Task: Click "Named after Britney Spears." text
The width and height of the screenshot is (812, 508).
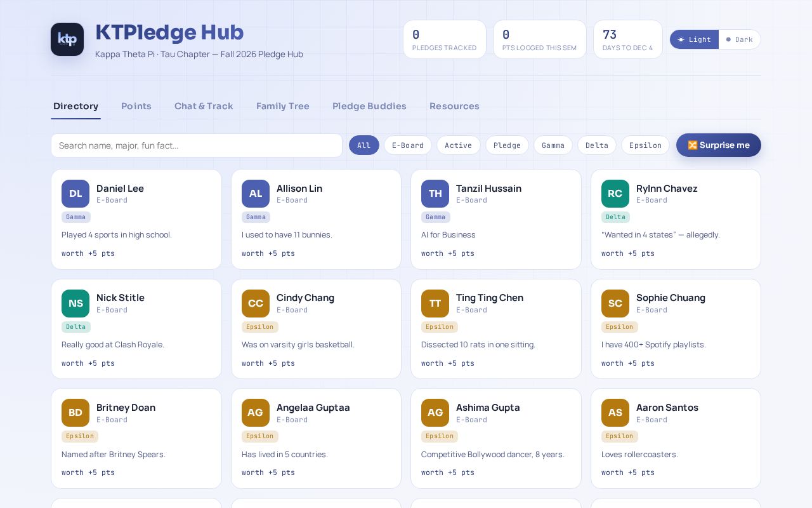Action: tap(114, 455)
